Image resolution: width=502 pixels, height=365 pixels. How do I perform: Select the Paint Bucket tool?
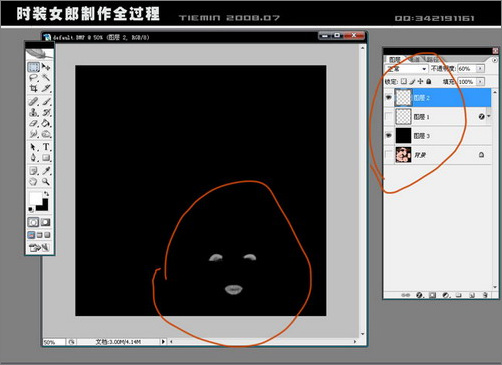(x=46, y=123)
